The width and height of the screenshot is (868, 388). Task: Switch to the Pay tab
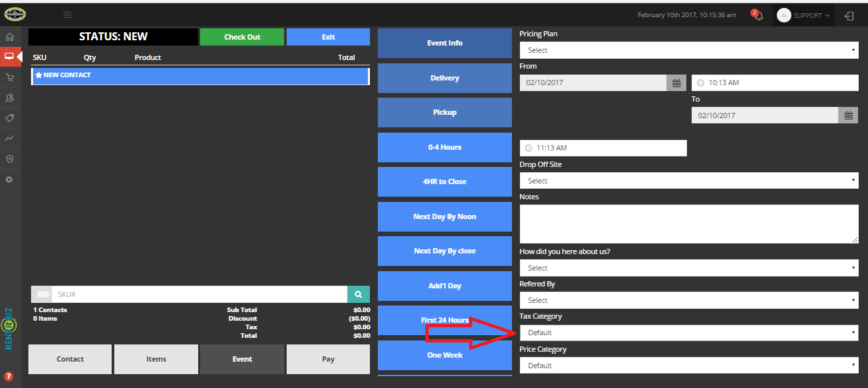tap(328, 359)
